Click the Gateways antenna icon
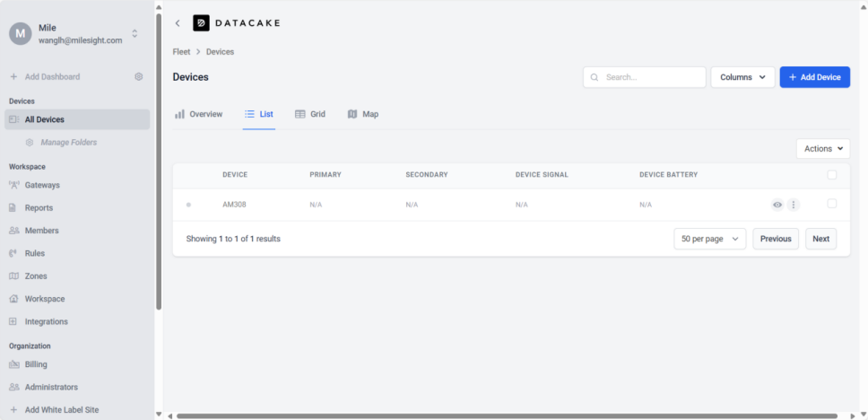 pyautogui.click(x=13, y=185)
